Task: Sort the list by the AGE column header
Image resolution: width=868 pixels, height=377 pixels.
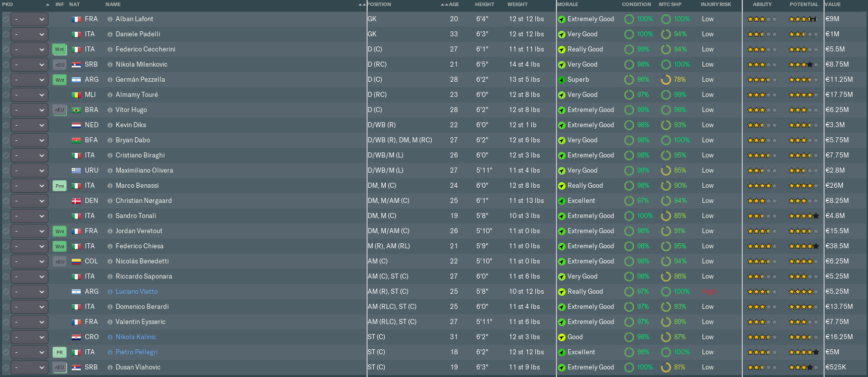Action: point(454,5)
